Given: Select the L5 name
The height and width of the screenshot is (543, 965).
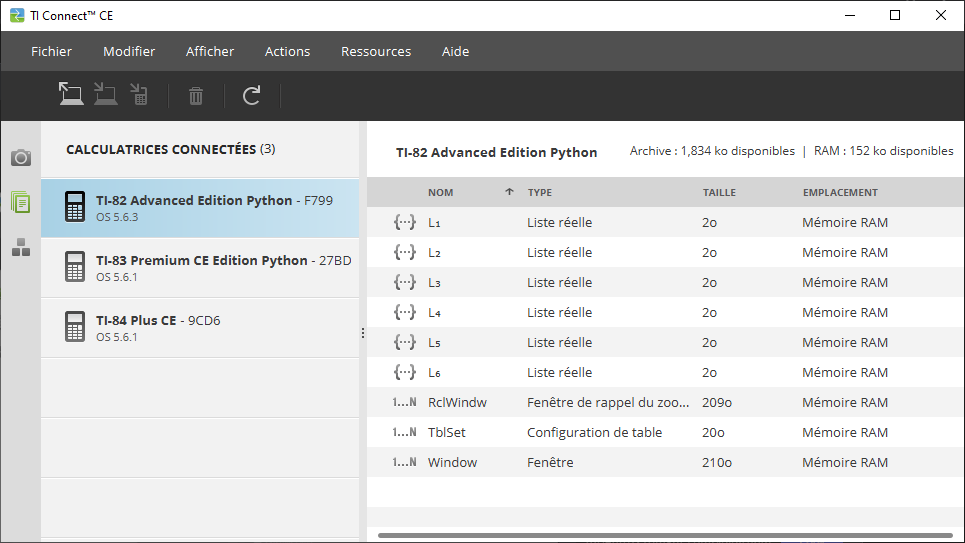Looking at the screenshot, I should [434, 343].
